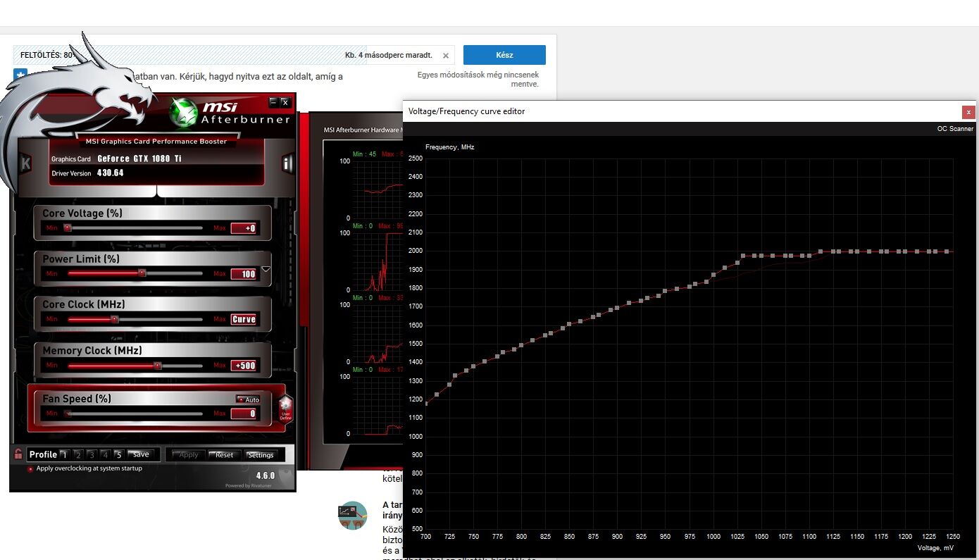Reset overclock settings to default

[225, 455]
